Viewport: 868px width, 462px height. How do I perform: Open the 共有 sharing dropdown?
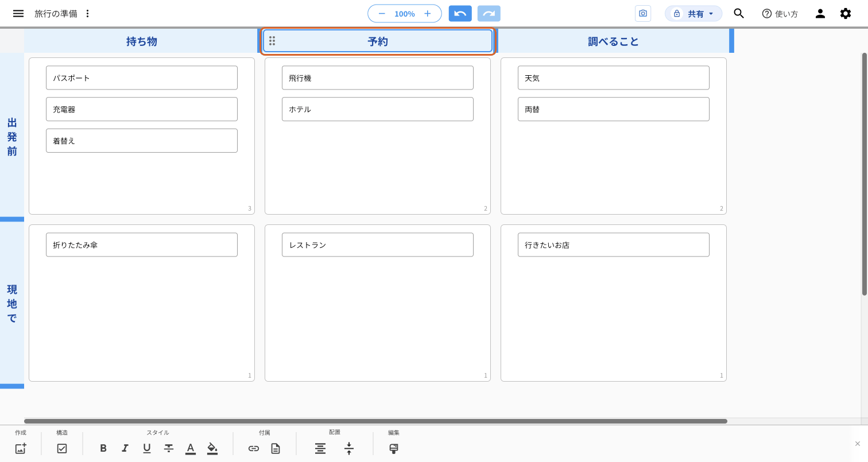tap(693, 13)
